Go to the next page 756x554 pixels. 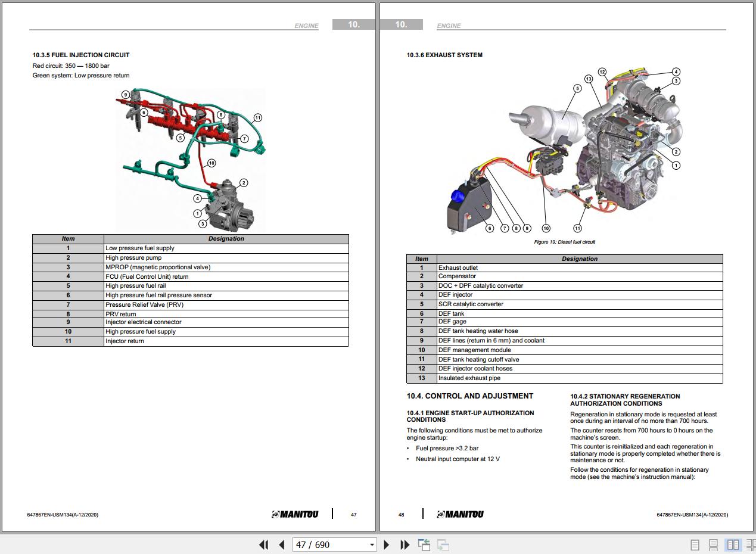[x=386, y=544]
